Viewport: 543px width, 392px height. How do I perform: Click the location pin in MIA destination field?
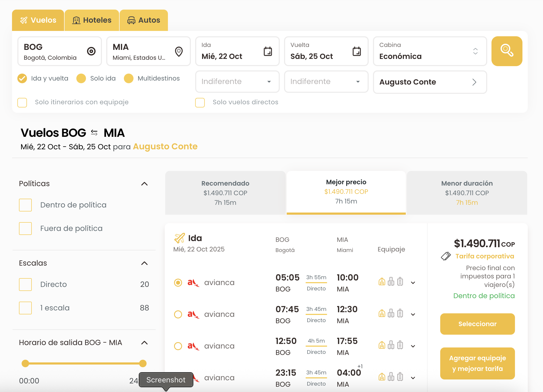point(179,51)
